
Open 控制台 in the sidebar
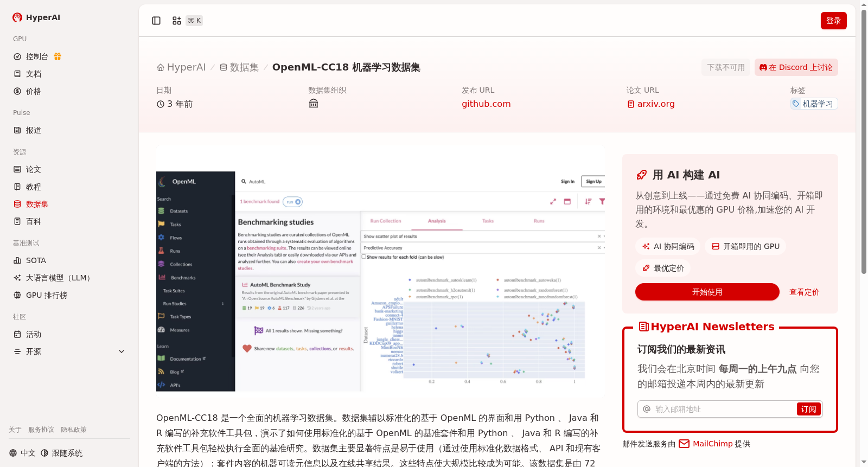37,56
